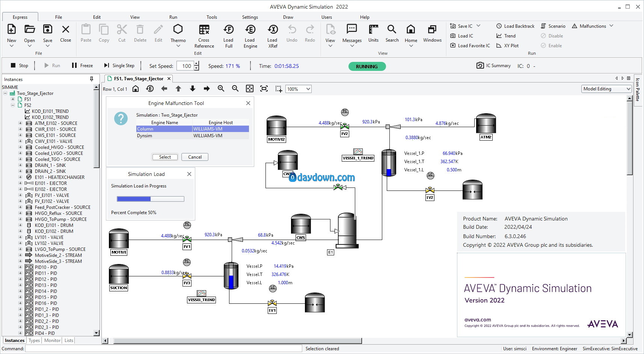This screenshot has height=354, width=644.
Task: Collapse the FS2 tree node
Action: [13, 105]
